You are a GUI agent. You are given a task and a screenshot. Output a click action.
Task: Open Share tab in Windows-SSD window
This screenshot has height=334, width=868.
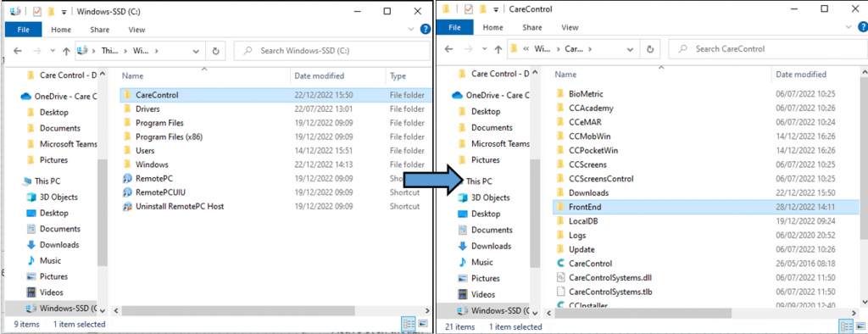pyautogui.click(x=99, y=30)
